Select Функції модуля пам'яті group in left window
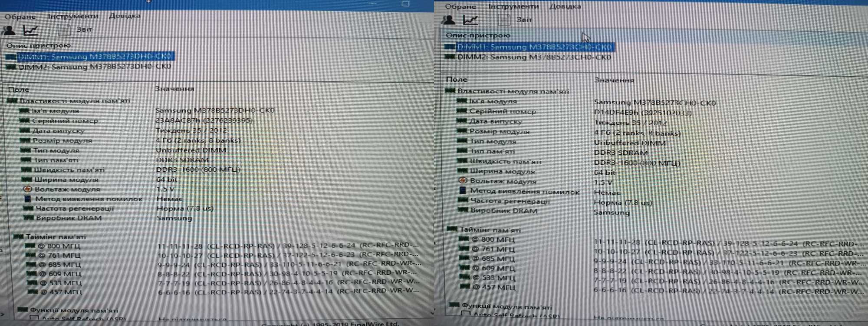This screenshot has height=326, width=868. [74, 310]
